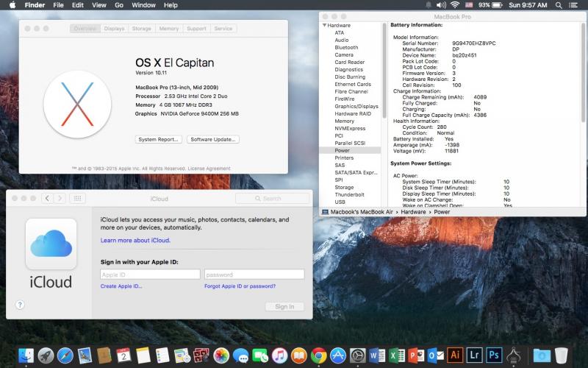This screenshot has width=588, height=368.
Task: Switch to the Displays tab
Action: (114, 29)
